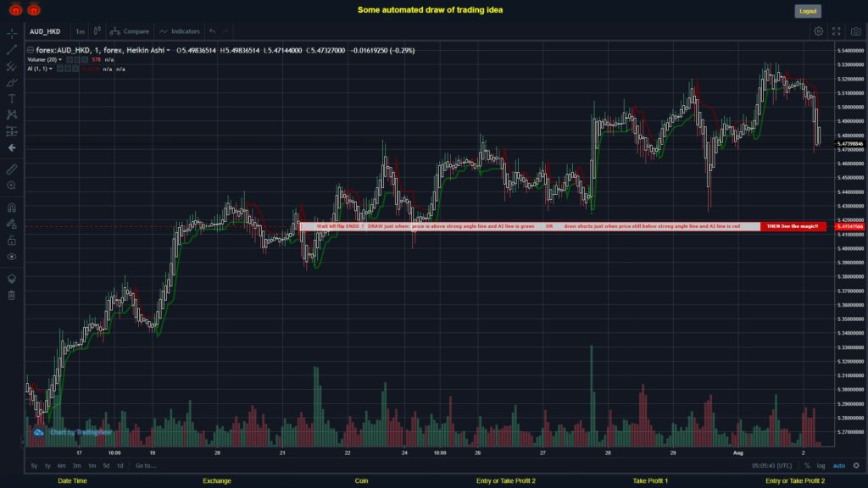Take a chart snapshot with the camera icon
The height and width of the screenshot is (488, 868).
[856, 31]
